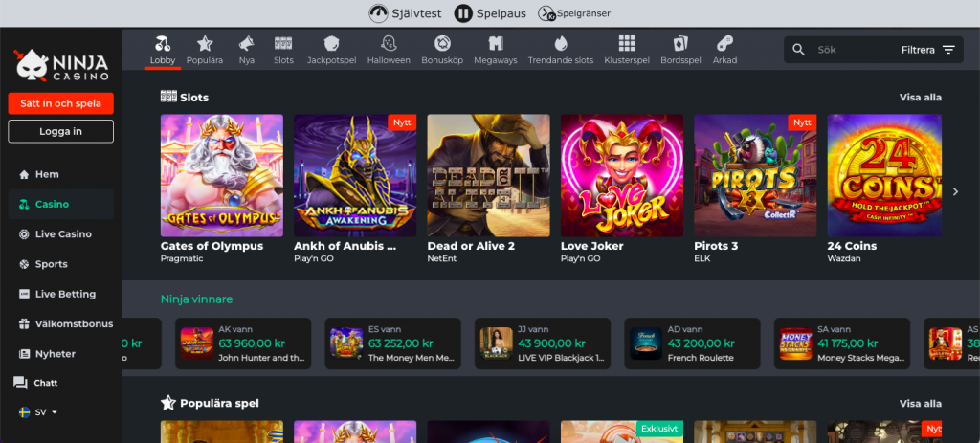Click French Roulette winner game icon
This screenshot has width=980, height=443.
[x=646, y=343]
